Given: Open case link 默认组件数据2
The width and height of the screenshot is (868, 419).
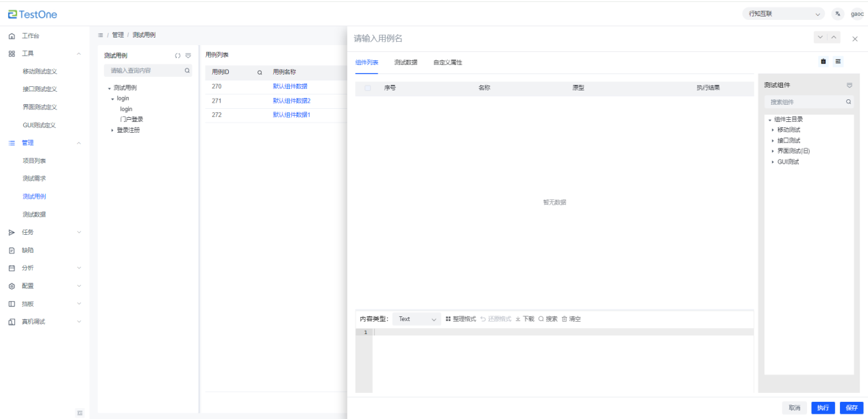Looking at the screenshot, I should coord(292,101).
